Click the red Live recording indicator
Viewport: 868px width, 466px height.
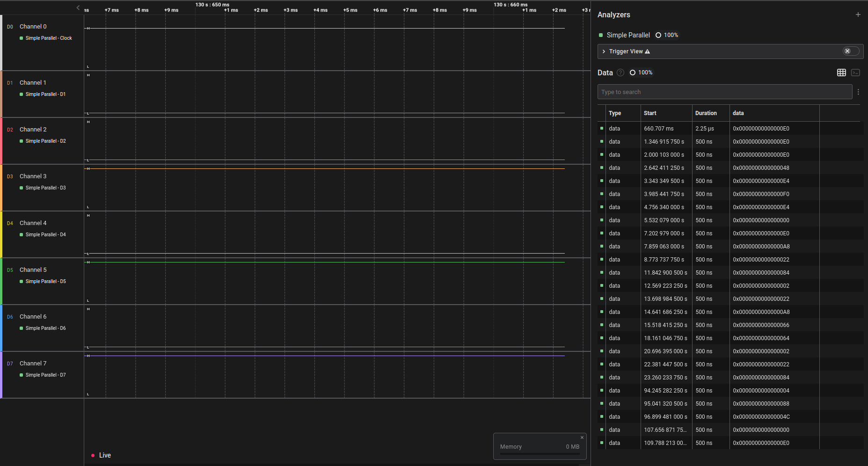tap(93, 455)
